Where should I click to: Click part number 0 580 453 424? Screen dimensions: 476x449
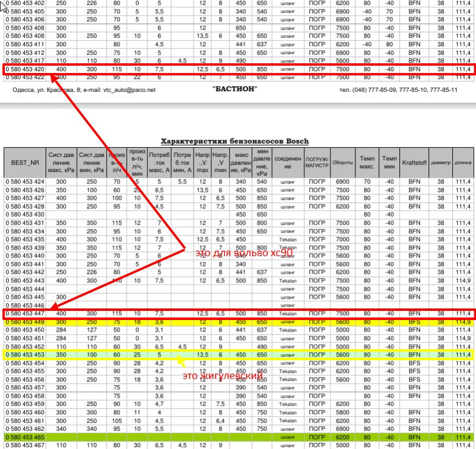[x=25, y=182]
